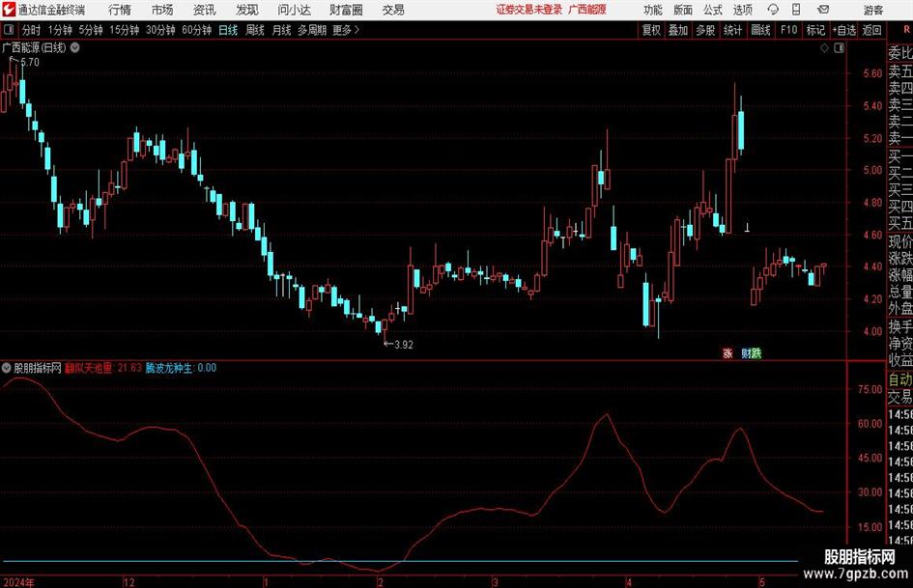Open the mail messages icon

pyautogui.click(x=823, y=10)
